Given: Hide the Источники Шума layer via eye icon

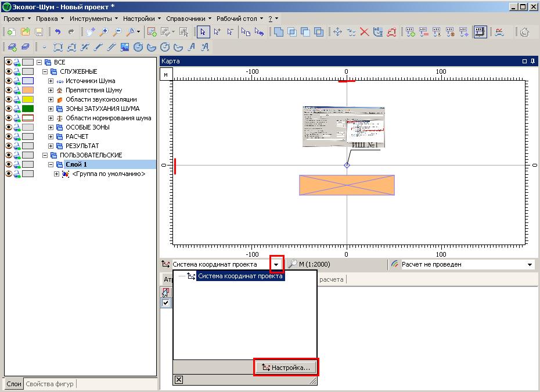Looking at the screenshot, I should point(9,81).
